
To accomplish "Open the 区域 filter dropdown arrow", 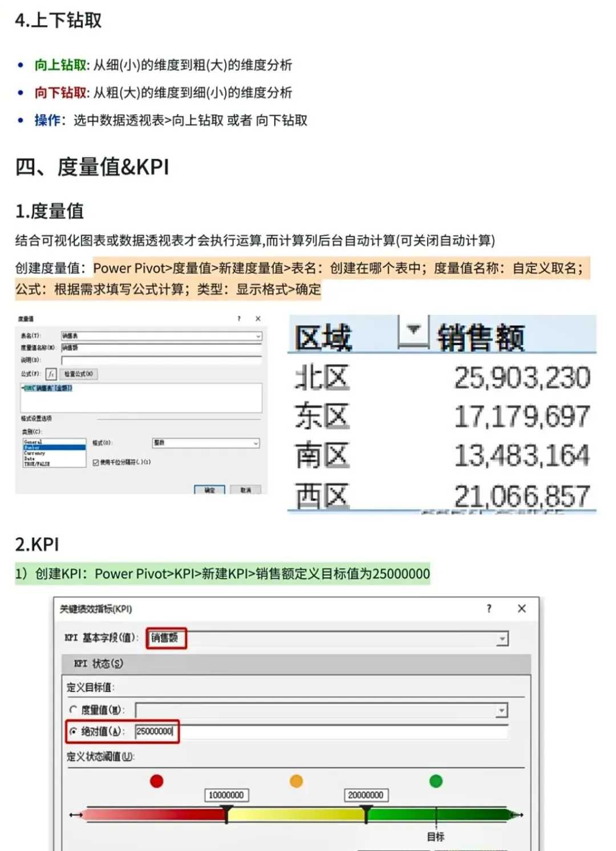I will tap(414, 331).
